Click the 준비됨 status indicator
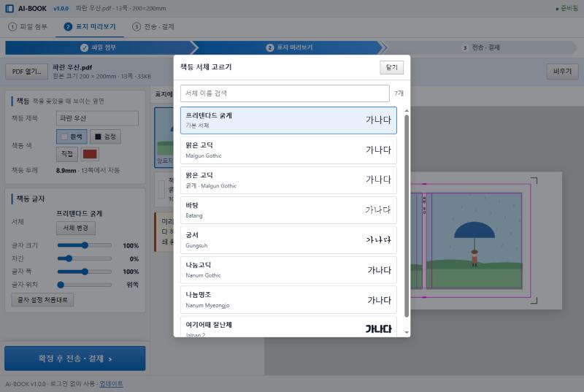The width and height of the screenshot is (584, 392). pos(567,8)
